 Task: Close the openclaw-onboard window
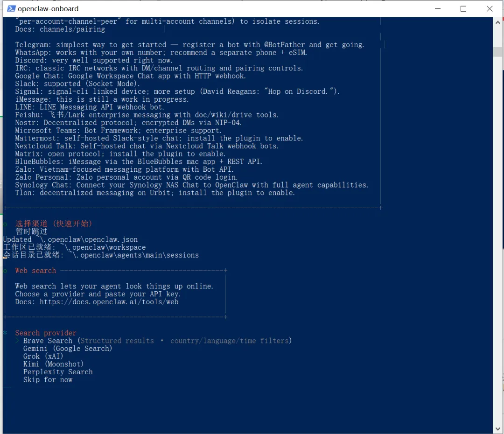[x=490, y=9]
